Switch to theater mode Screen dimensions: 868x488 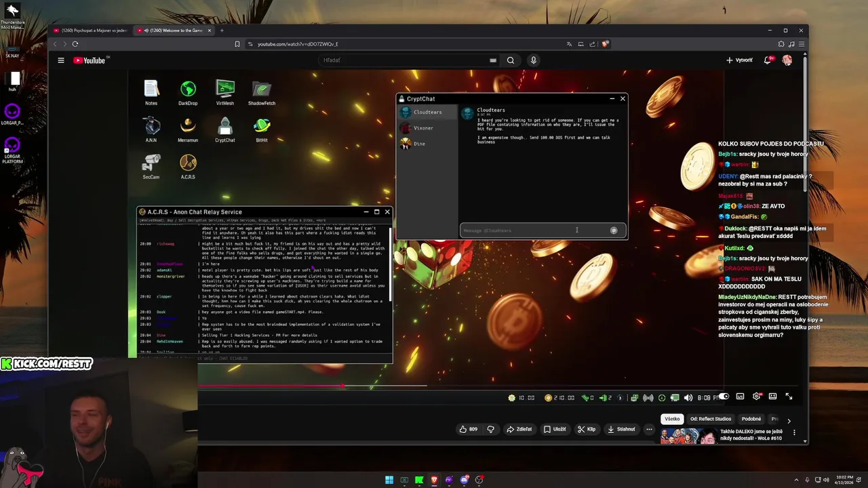772,396
